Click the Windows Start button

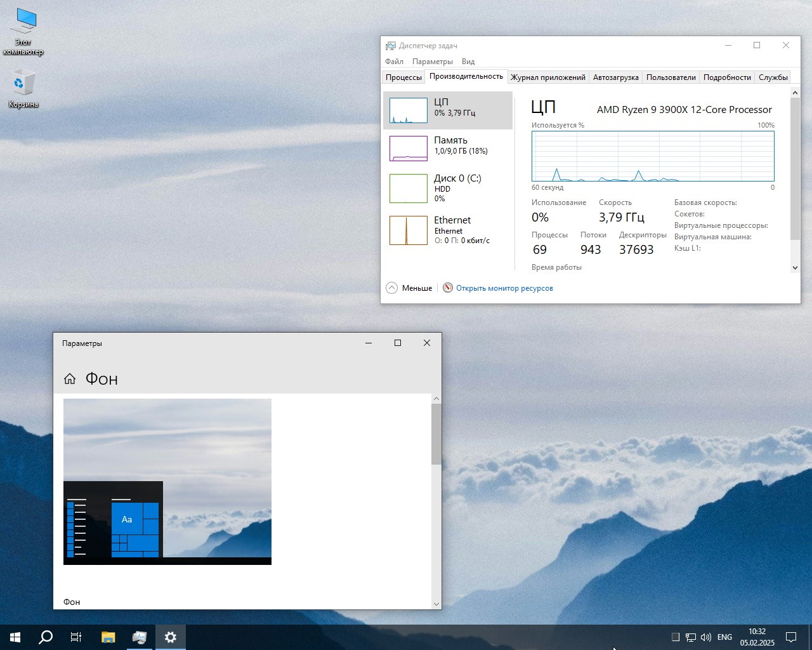tap(15, 637)
